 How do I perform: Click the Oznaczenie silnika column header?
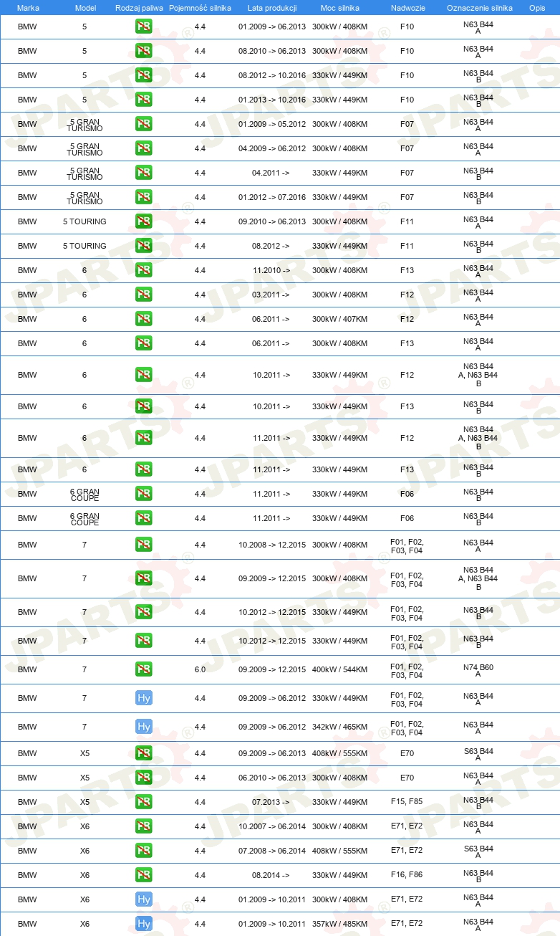click(x=479, y=8)
